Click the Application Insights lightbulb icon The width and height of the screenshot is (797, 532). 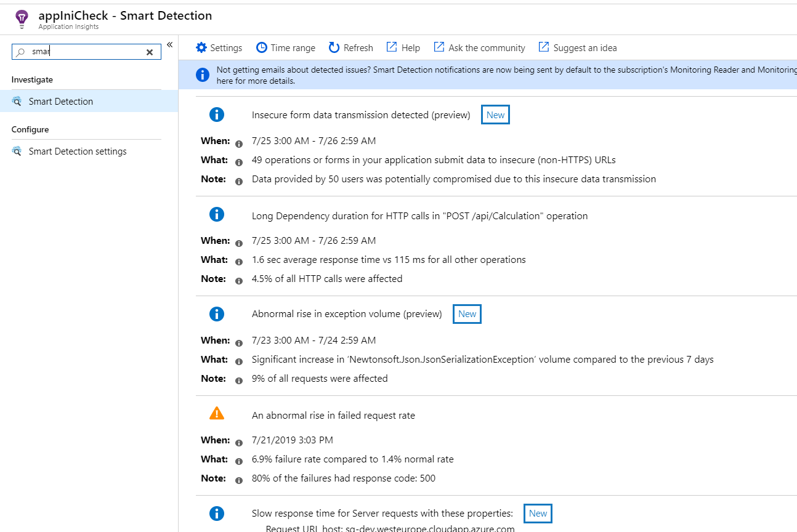coord(22,15)
